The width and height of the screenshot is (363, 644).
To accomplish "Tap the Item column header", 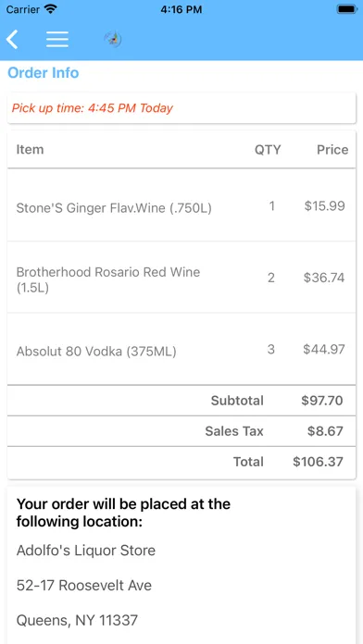I will tap(30, 150).
